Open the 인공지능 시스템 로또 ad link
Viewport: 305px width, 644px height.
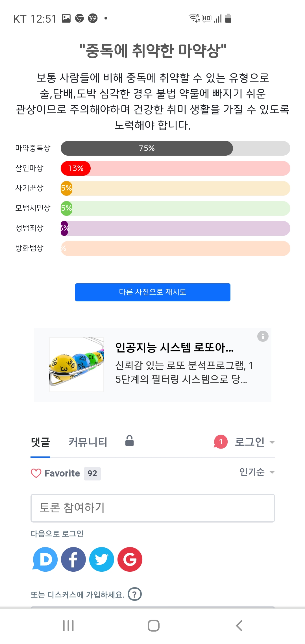[x=175, y=347]
